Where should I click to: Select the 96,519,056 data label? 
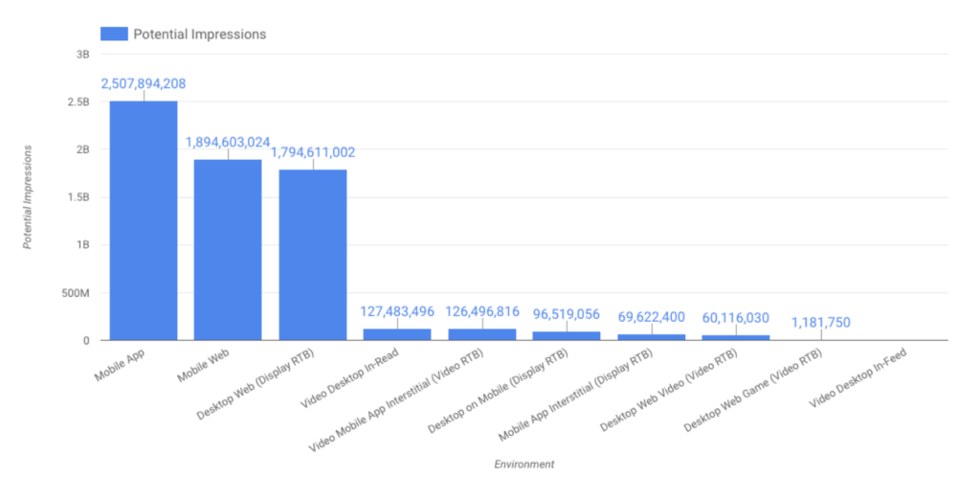pos(567,313)
